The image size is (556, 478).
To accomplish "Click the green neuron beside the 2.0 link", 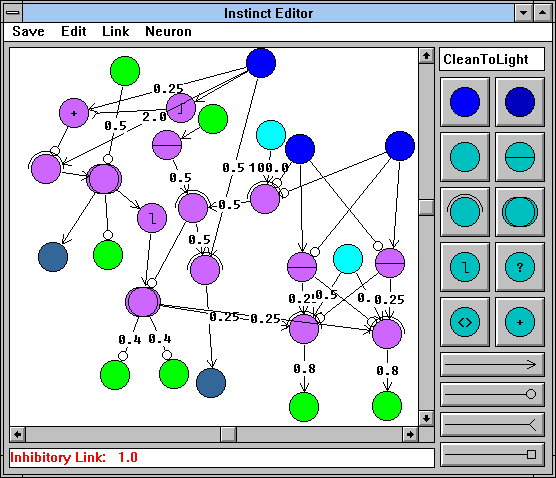I will coord(213,119).
